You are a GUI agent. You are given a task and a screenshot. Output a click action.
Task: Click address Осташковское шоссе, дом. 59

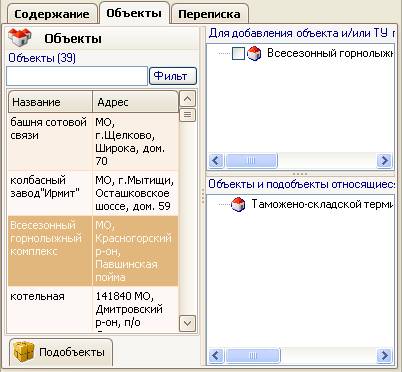click(x=135, y=193)
